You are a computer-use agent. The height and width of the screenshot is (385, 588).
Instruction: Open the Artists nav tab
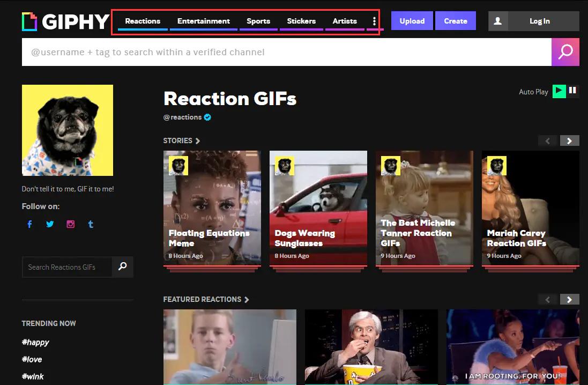345,21
